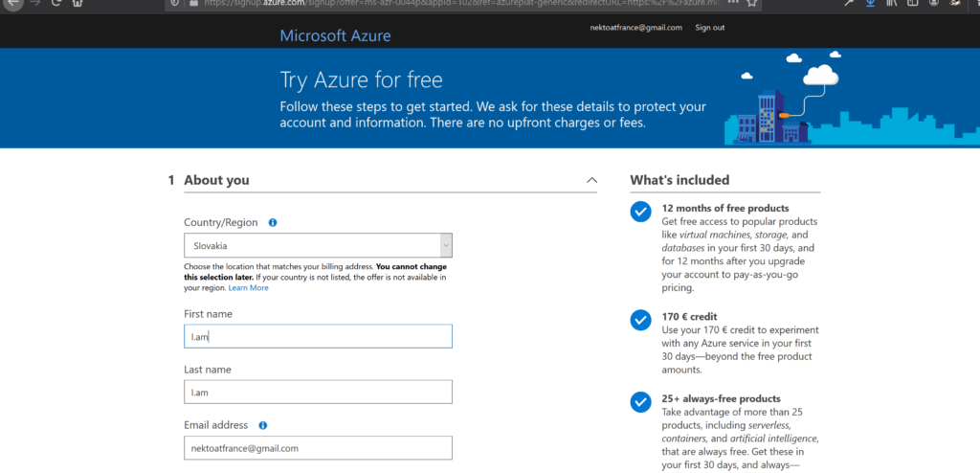
Task: Click the Email address input field
Action: [318, 448]
